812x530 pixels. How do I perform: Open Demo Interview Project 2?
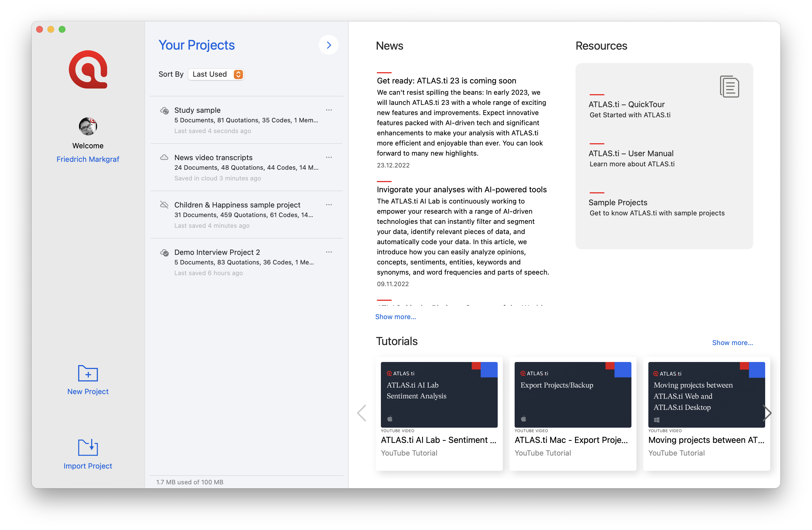click(246, 262)
